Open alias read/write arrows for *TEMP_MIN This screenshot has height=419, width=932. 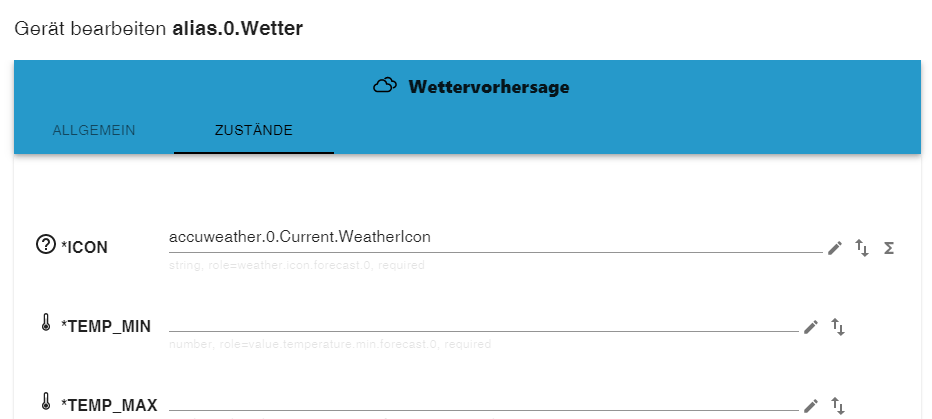[839, 326]
